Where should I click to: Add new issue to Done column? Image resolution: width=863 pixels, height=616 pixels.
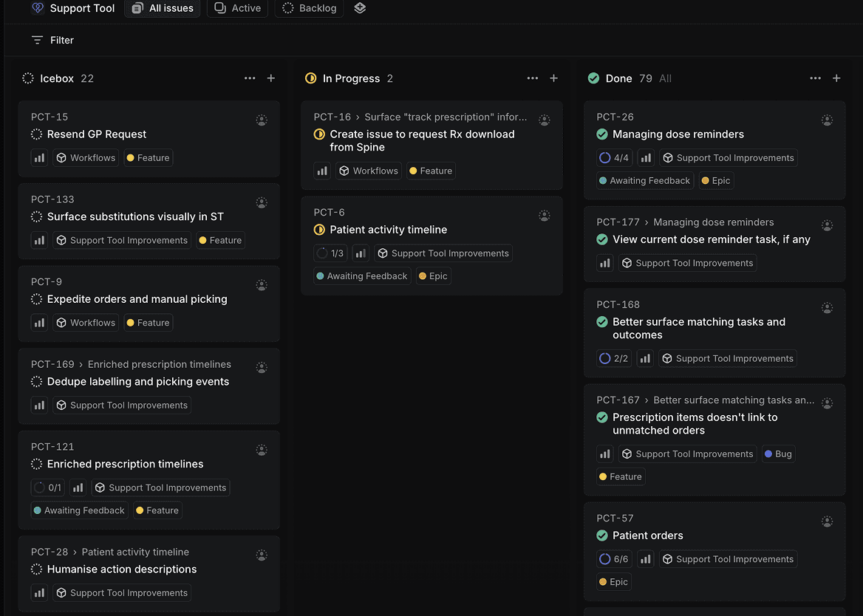(836, 78)
